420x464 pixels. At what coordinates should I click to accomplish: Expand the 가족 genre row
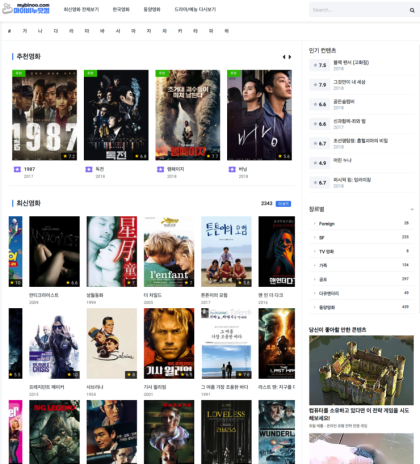tap(362, 265)
